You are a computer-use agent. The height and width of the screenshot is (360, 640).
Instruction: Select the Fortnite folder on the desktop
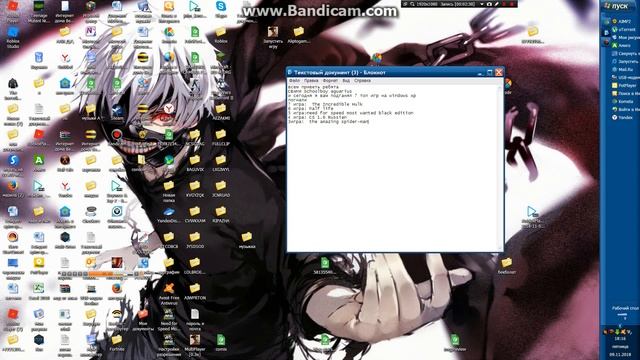[x=117, y=343]
